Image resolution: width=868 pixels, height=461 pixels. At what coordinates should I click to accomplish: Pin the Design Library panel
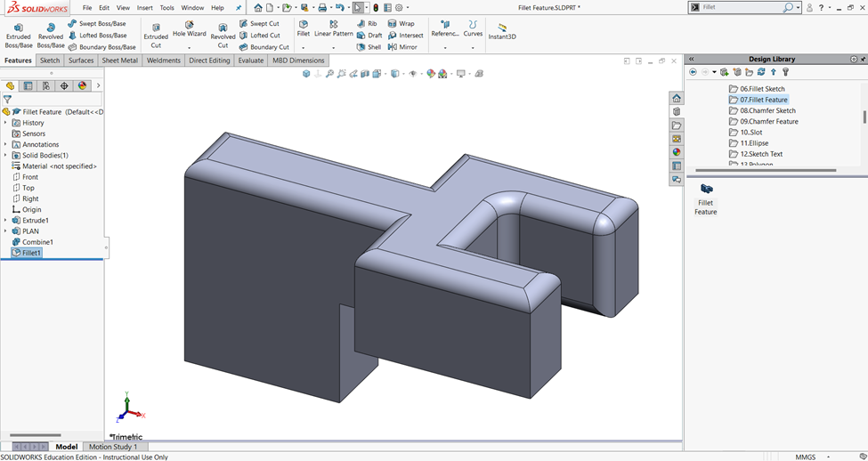863,60
